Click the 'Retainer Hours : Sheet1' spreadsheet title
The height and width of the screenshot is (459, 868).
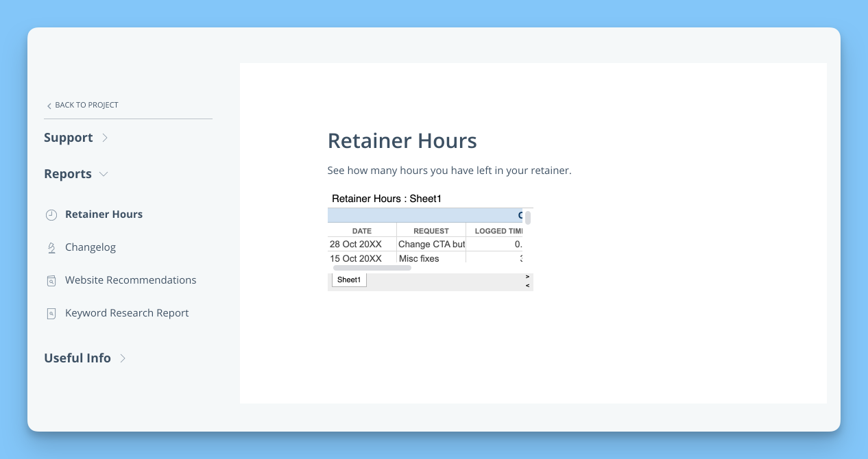(387, 199)
